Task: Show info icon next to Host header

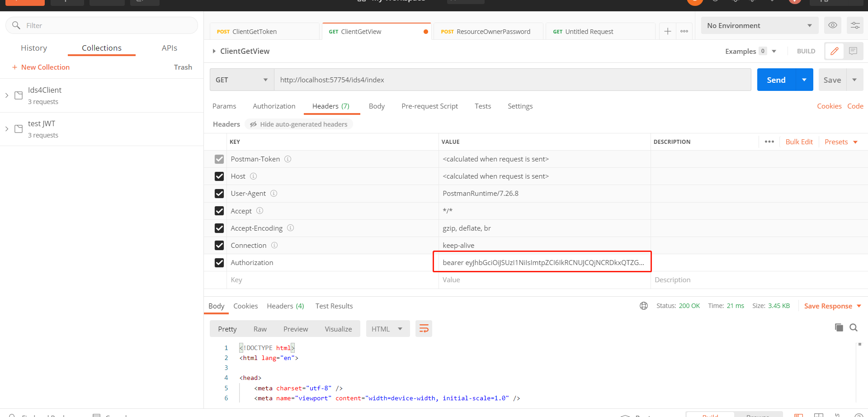Action: coord(253,176)
